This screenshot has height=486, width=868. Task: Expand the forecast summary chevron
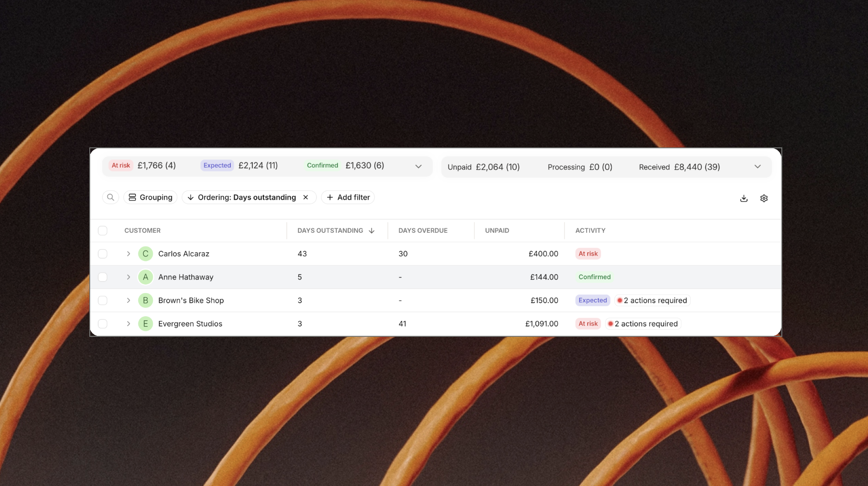[x=418, y=167]
